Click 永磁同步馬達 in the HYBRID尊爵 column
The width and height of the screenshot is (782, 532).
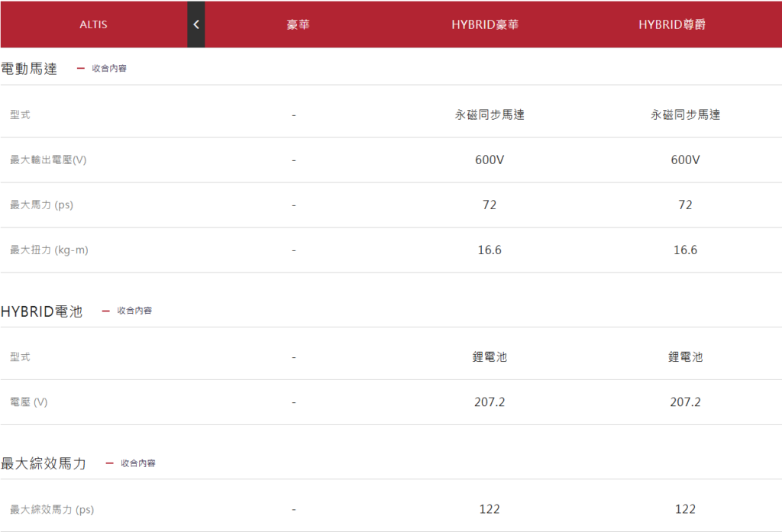click(685, 114)
